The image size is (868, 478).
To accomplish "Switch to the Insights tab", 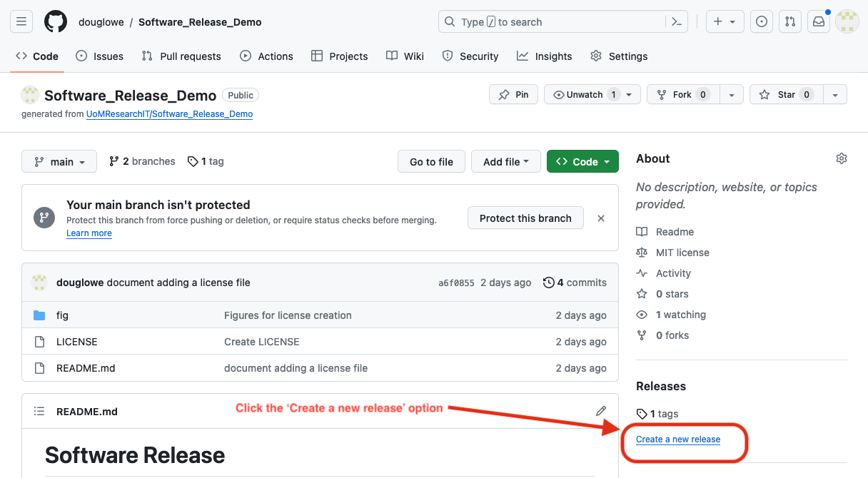I will coord(545,56).
